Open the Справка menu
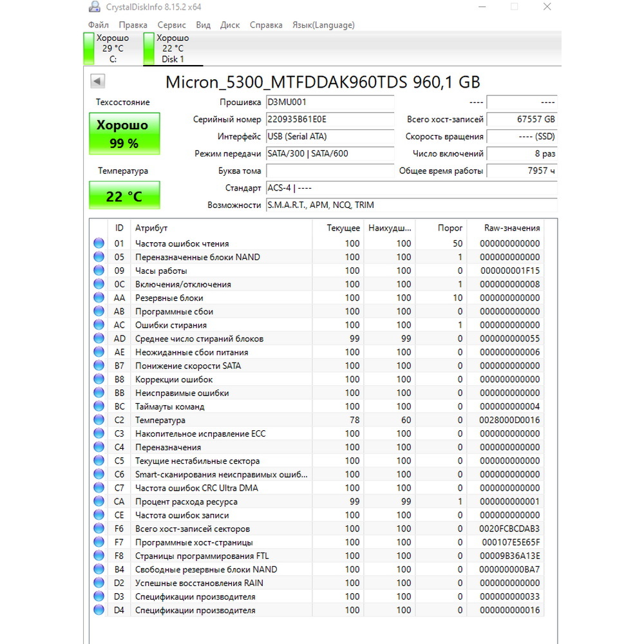Viewport: 644px width, 644px height. (x=266, y=25)
